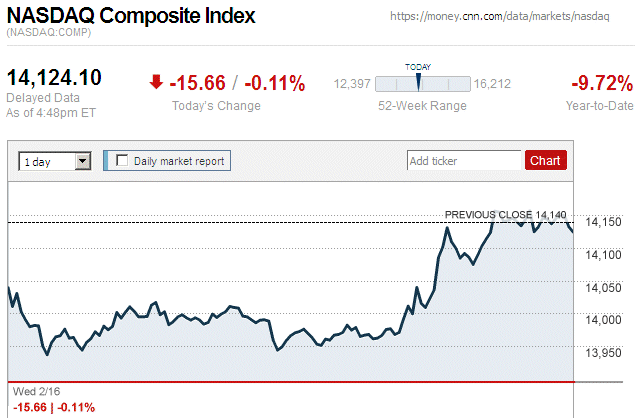640x420 pixels.
Task: Select the Daily market report label
Action: tap(179, 160)
